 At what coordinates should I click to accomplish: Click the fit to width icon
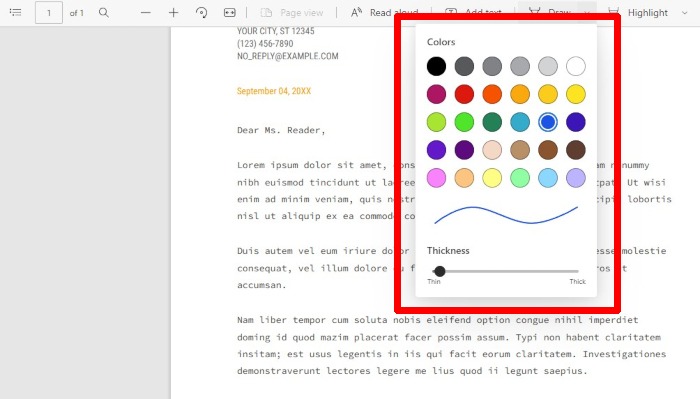[229, 13]
